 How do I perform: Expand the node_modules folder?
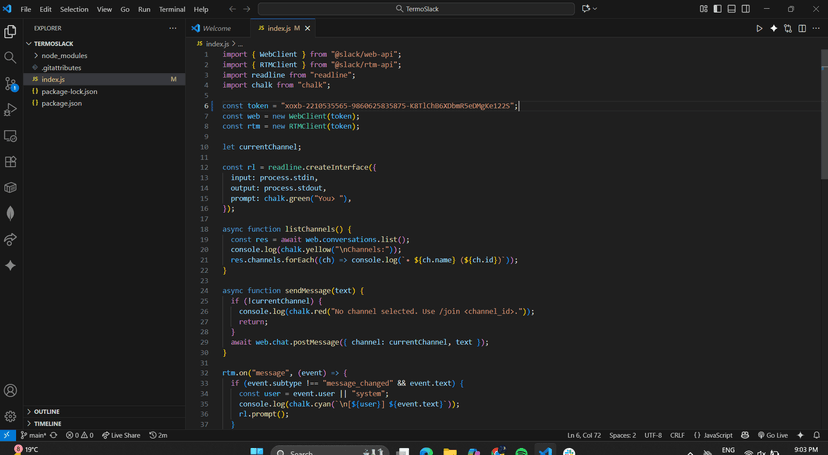click(x=63, y=56)
